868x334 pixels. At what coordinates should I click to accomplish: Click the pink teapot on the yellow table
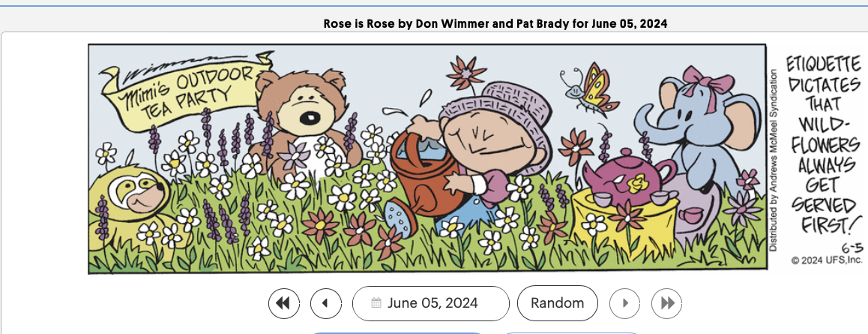pos(627,175)
